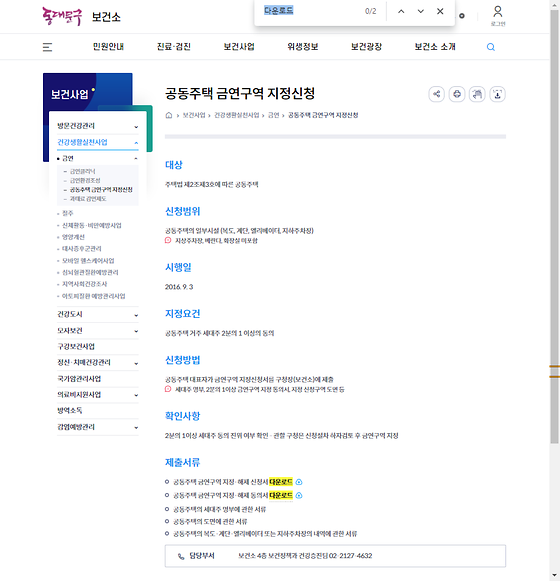Click the small dot icon left of login
The width and height of the screenshot is (560, 581).
coord(462,16)
